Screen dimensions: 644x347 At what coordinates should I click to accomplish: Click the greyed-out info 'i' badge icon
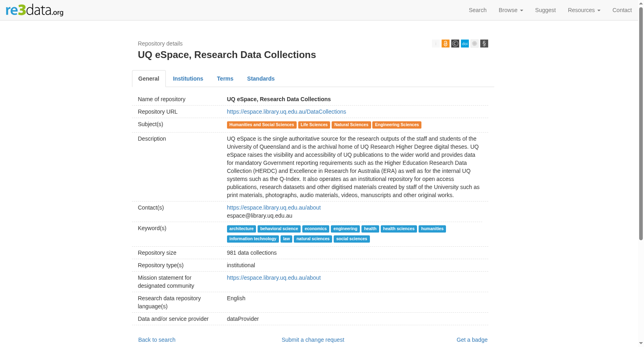[436, 44]
